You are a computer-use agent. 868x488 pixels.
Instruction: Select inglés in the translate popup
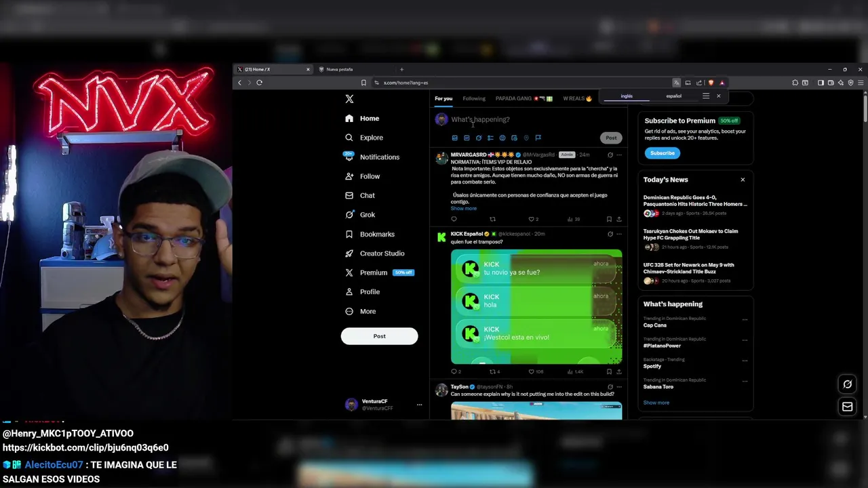627,96
